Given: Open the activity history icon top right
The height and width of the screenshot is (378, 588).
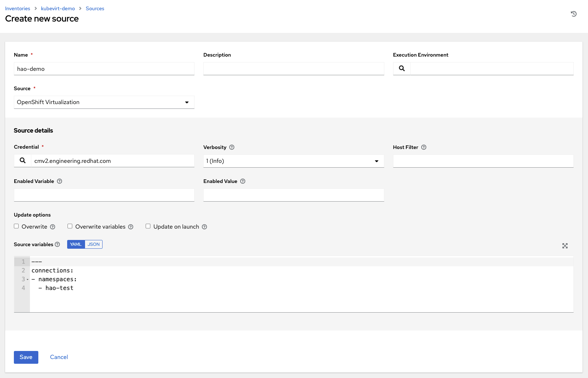Looking at the screenshot, I should pos(573,14).
